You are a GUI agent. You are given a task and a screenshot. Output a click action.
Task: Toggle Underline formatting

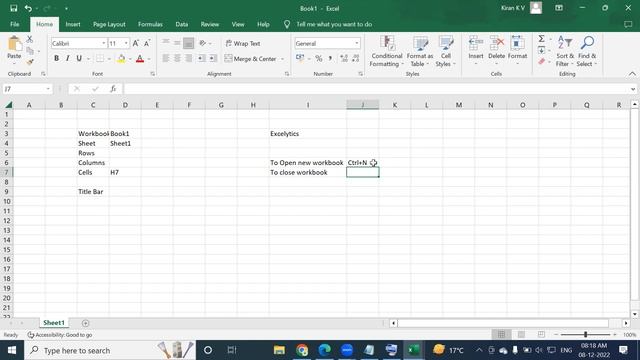(79, 59)
